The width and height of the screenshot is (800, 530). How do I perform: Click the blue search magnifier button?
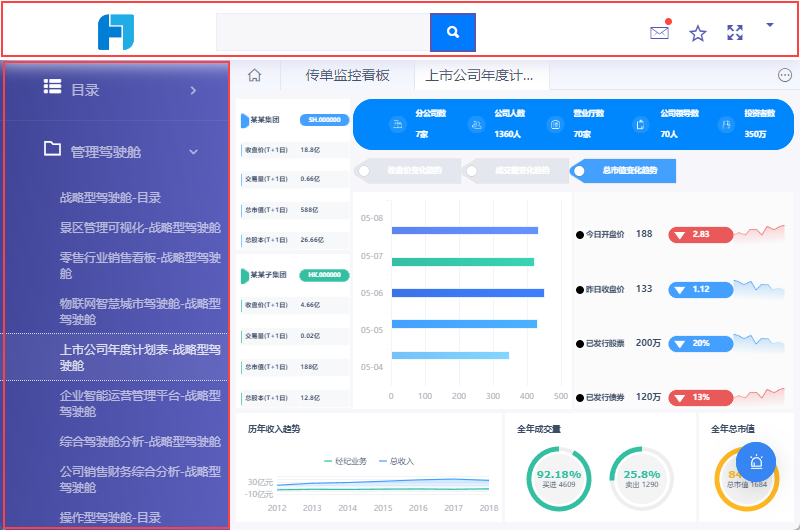(x=453, y=32)
